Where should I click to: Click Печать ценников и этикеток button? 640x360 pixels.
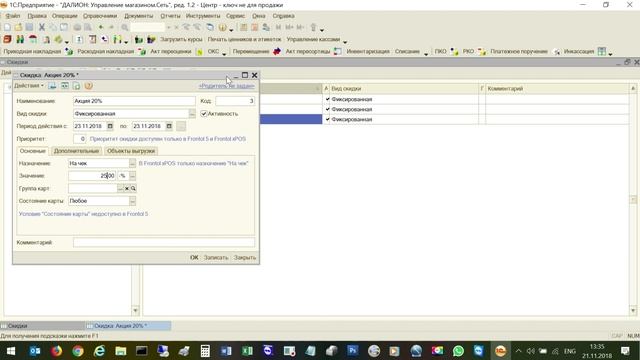(x=244, y=40)
